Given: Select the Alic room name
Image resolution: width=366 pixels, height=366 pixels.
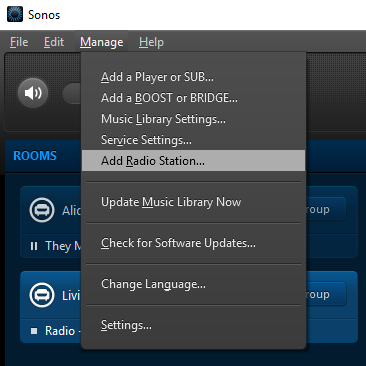Looking at the screenshot, I should point(71,210).
